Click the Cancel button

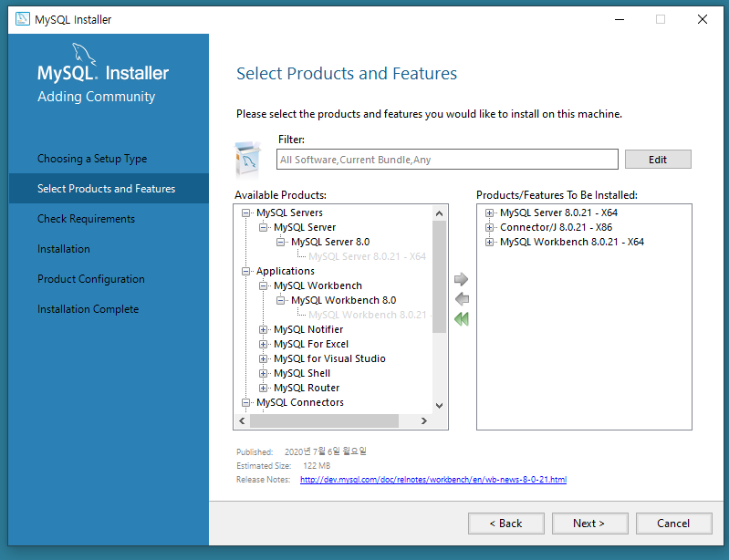coord(673,524)
